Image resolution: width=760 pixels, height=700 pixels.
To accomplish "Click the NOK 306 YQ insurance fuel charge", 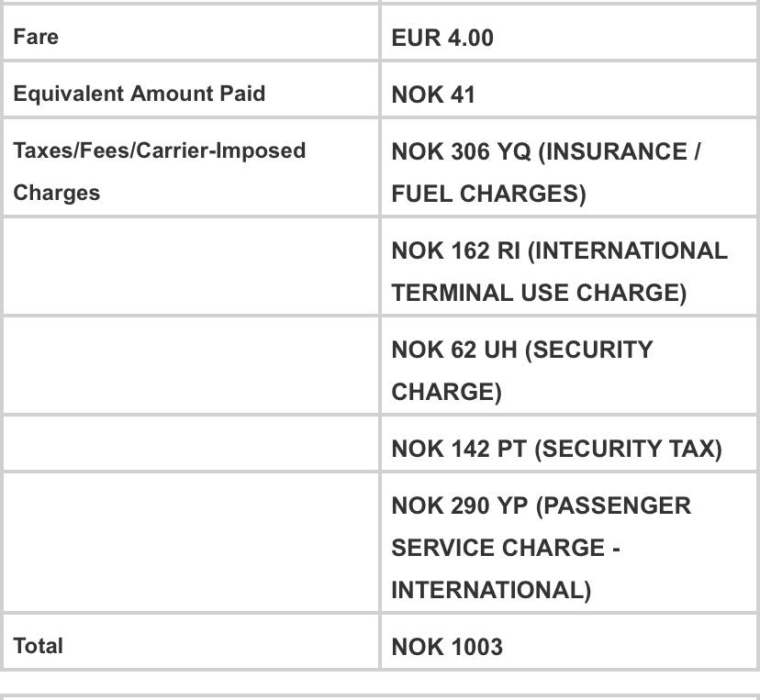I will [545, 172].
